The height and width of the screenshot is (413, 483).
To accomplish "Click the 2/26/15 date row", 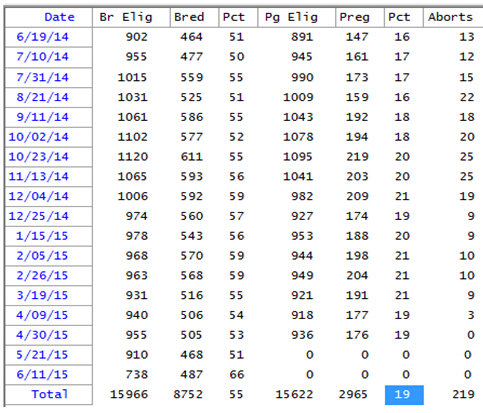I will click(x=49, y=275).
